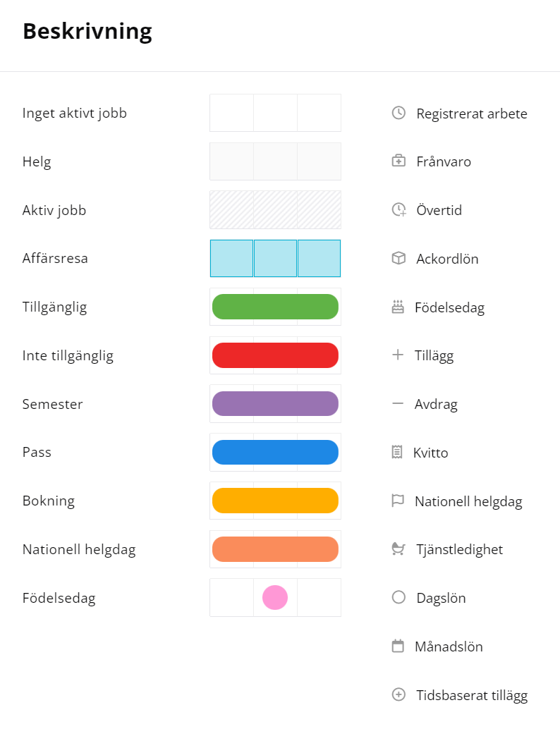Click the Kvitto receipt icon
This screenshot has height=729, width=560.
click(x=397, y=452)
